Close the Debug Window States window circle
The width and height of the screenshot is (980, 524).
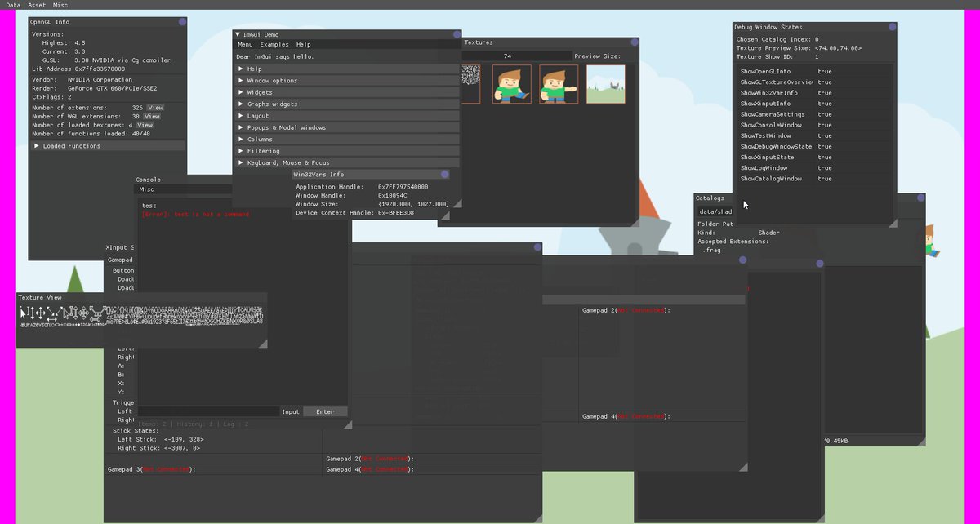pos(893,27)
